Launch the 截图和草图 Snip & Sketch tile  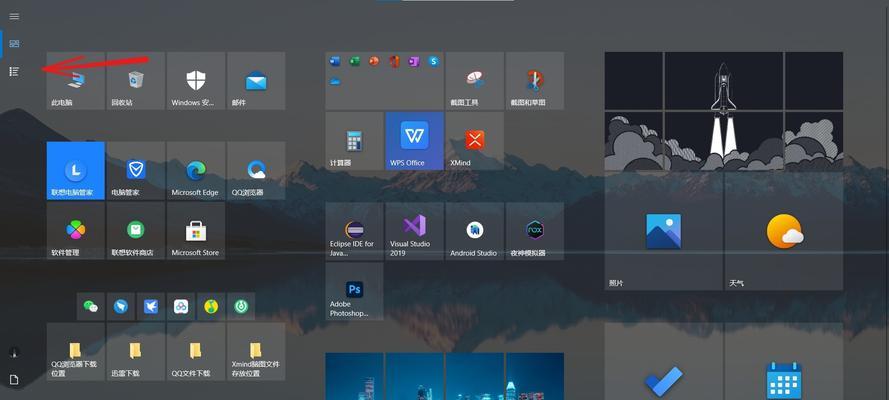pos(535,80)
